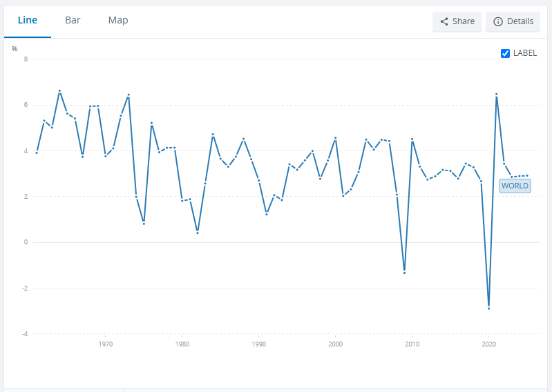Select the Line tab
Screen dimensions: 552x392
click(x=28, y=20)
